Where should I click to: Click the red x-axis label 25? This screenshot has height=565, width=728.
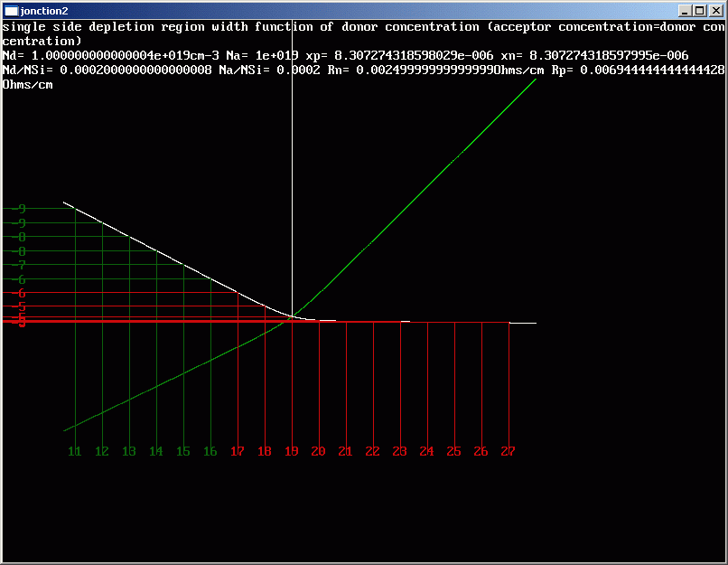(453, 451)
